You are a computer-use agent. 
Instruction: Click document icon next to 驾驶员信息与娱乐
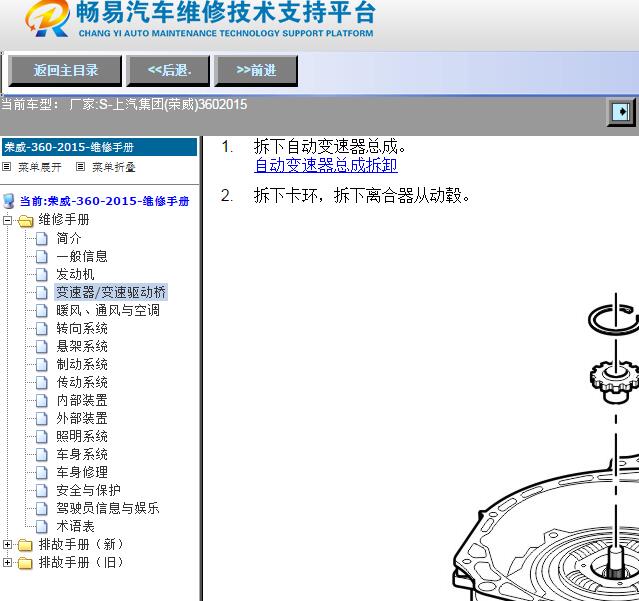pos(42,509)
